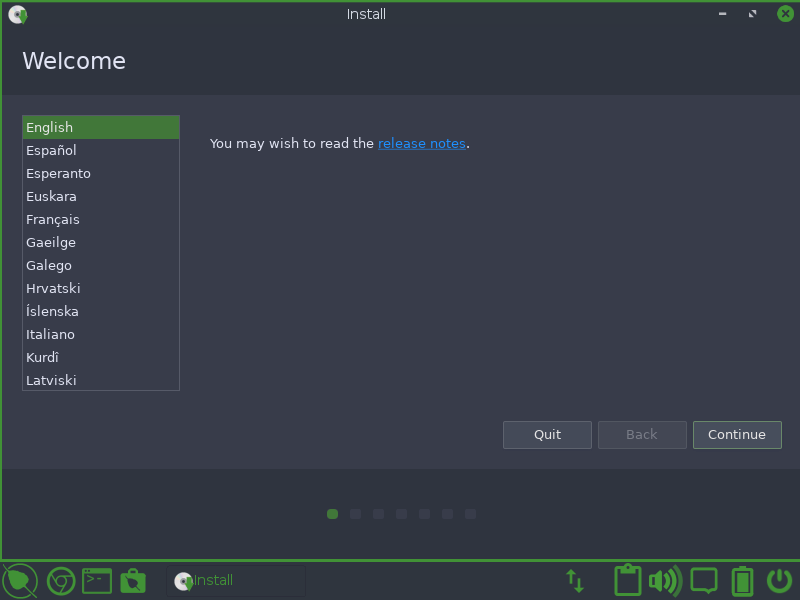
Task: Open the Linux Mint menu leaf icon
Action: 20,581
